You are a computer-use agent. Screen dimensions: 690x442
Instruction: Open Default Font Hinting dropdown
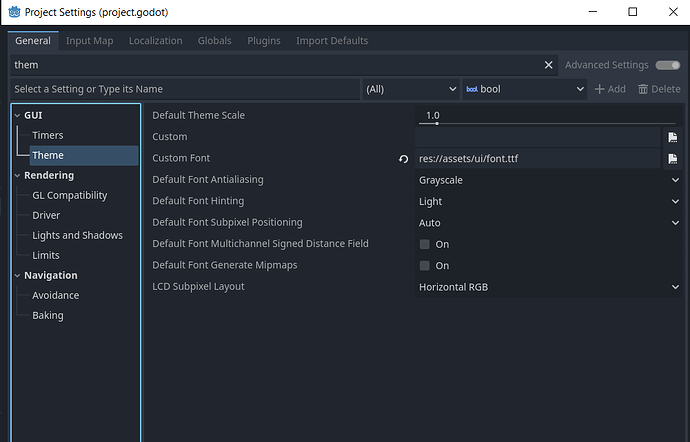pyautogui.click(x=548, y=202)
